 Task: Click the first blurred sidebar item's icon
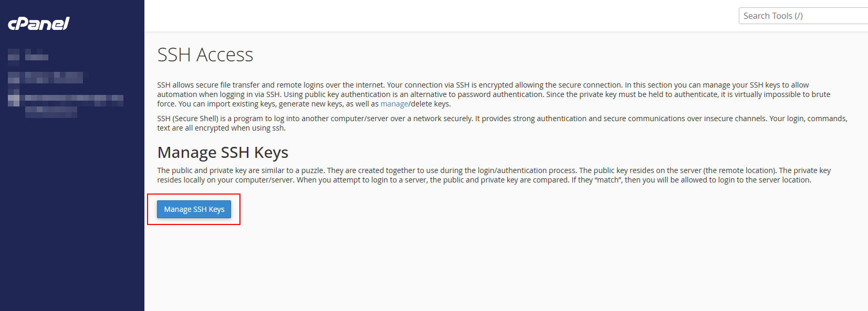(14, 55)
